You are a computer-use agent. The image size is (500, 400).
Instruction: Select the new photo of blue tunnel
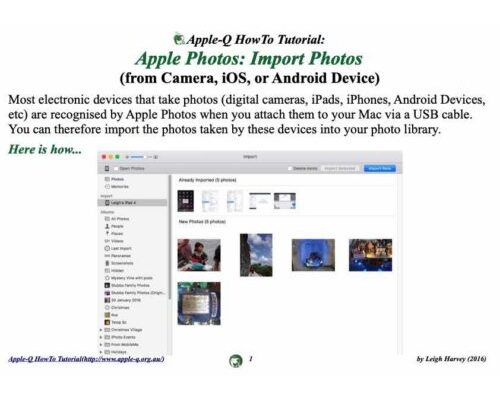pyautogui.click(x=313, y=255)
